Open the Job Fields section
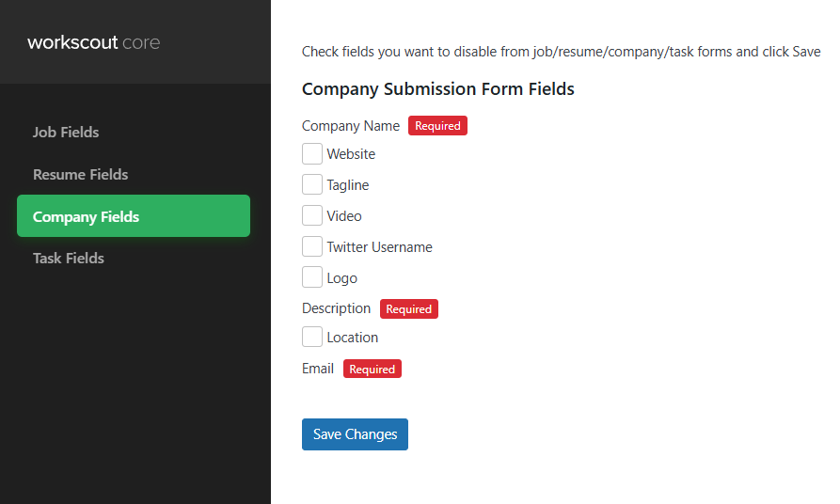Viewport: 840px width, 504px height. click(x=66, y=132)
